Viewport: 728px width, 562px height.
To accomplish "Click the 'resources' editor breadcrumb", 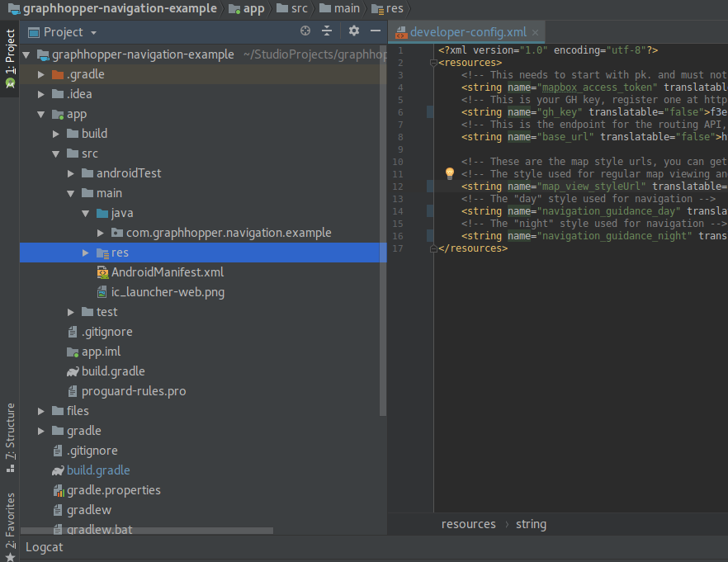I will point(468,524).
